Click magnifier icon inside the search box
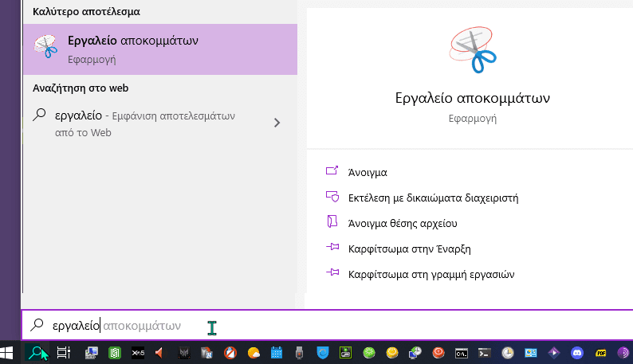Viewport: 633px width, 364px height. 37,324
